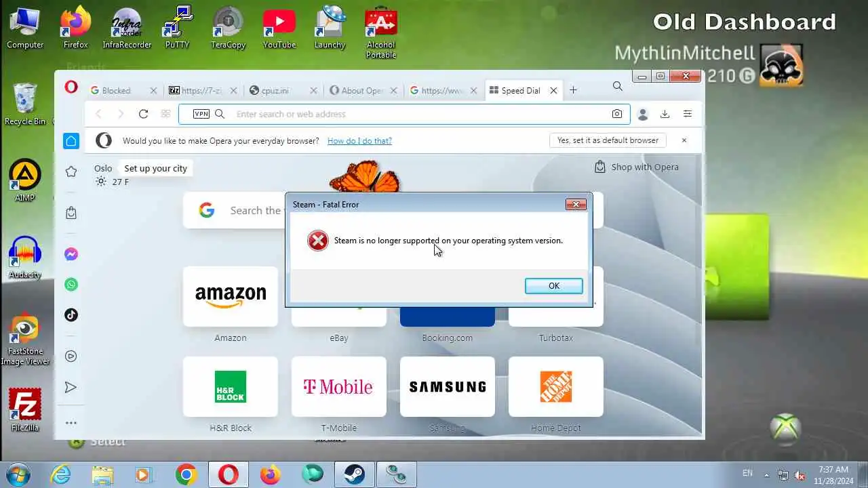Open the H&R Block speed dial tile
868x488 pixels.
pyautogui.click(x=231, y=386)
